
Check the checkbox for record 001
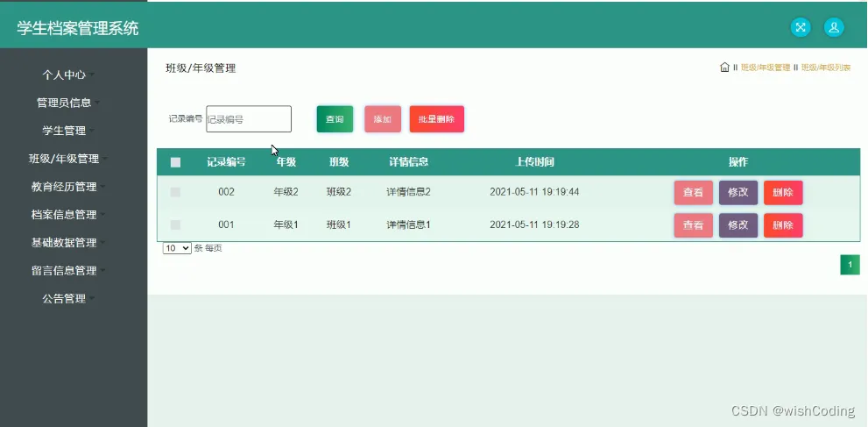[175, 224]
